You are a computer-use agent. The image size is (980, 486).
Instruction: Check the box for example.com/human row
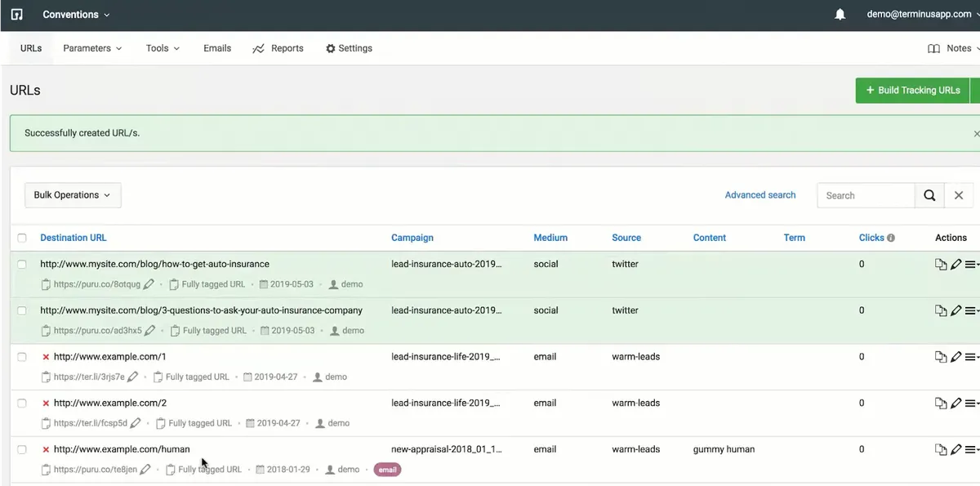click(x=22, y=449)
